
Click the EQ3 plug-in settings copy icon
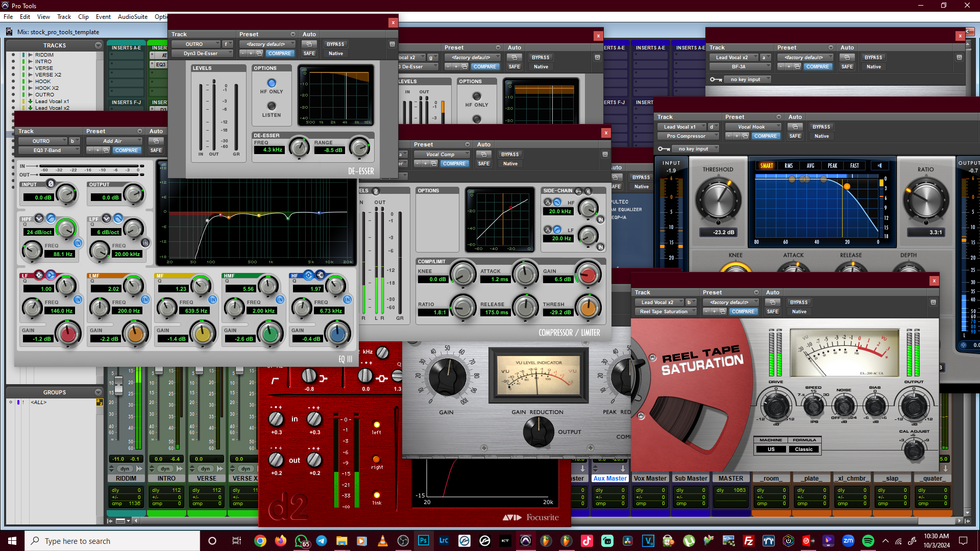pos(106,150)
